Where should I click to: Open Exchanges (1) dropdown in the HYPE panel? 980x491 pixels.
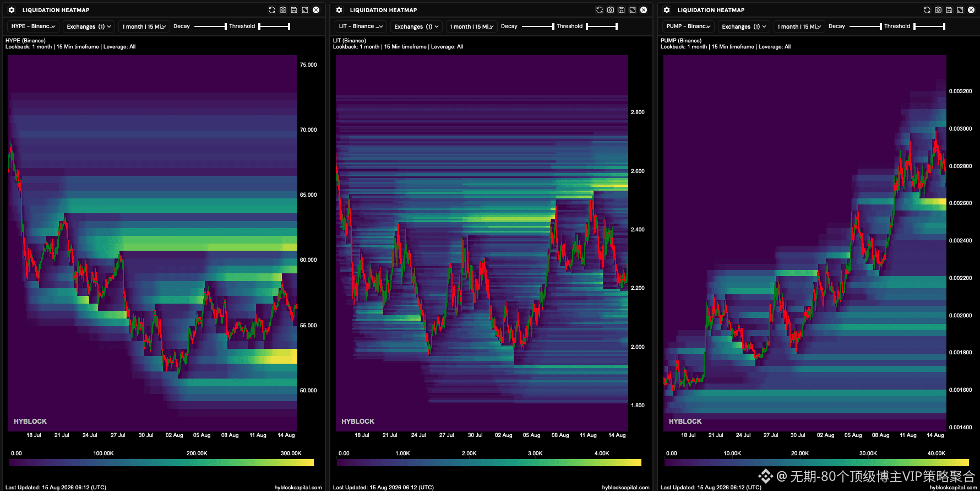(89, 26)
